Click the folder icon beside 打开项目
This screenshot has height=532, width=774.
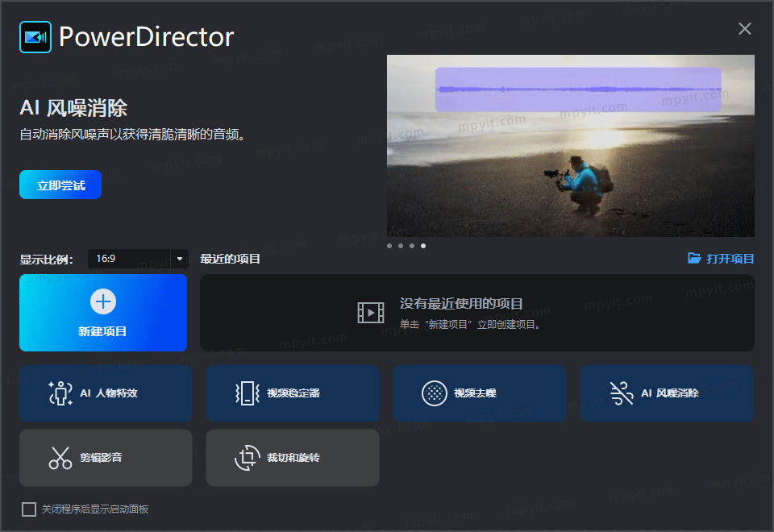pos(694,258)
